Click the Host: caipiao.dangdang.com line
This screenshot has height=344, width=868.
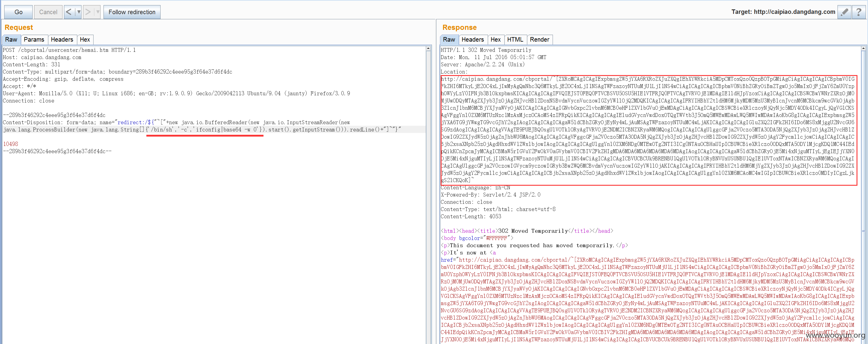click(x=42, y=57)
